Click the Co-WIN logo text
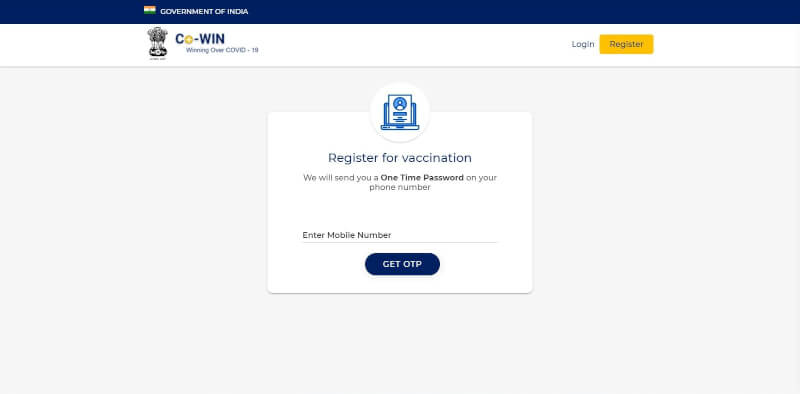Image resolution: width=800 pixels, height=394 pixels. tap(199, 39)
